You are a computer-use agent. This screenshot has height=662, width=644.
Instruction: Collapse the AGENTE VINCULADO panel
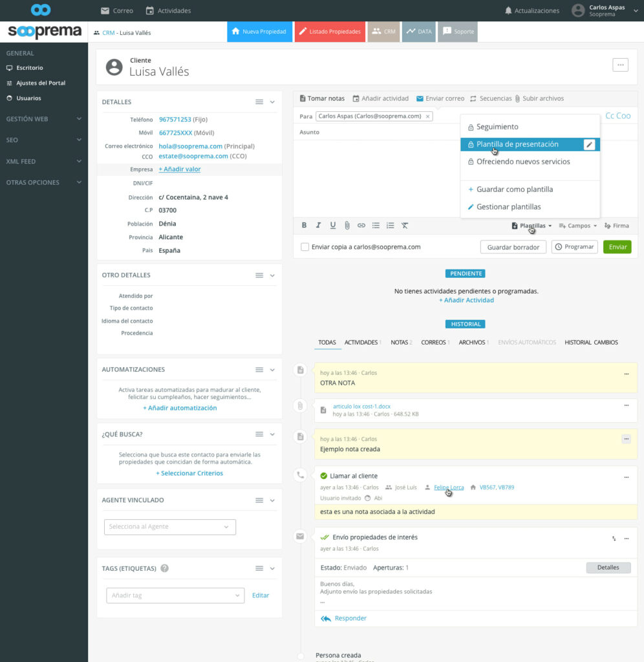click(272, 500)
